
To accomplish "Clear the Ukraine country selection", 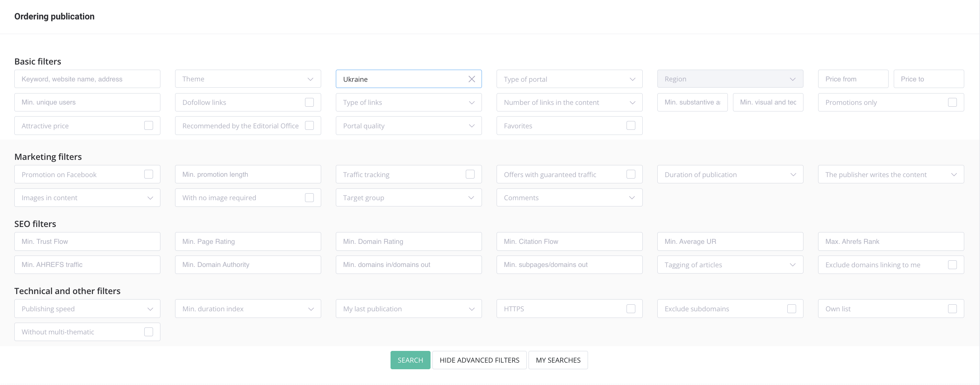I will coord(472,79).
